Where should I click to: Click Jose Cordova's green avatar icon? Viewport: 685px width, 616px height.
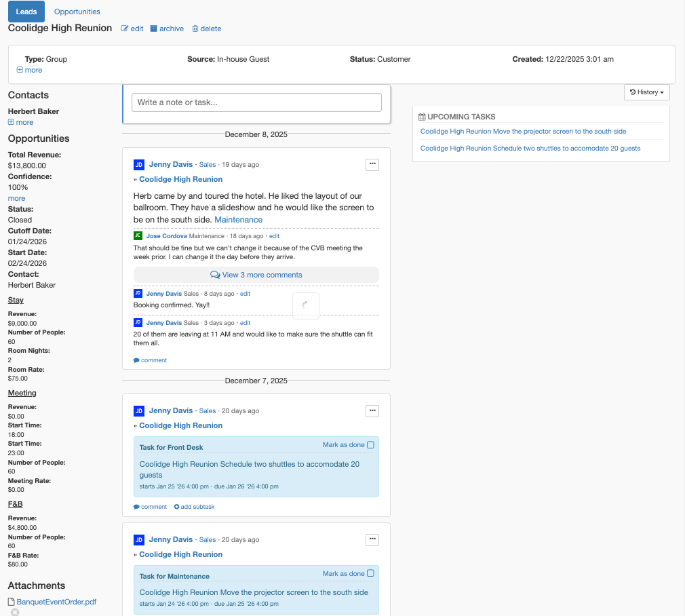click(x=138, y=235)
